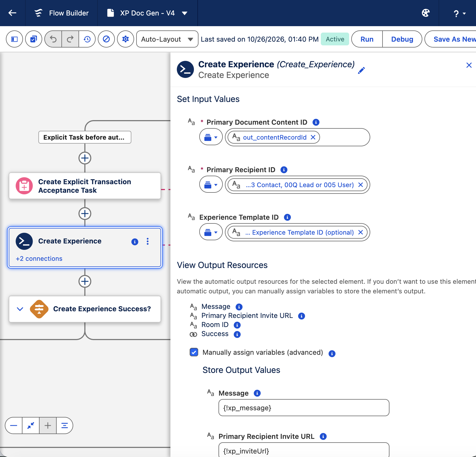476x457 pixels.
Task: Click the Active status badge
Action: [x=335, y=39]
